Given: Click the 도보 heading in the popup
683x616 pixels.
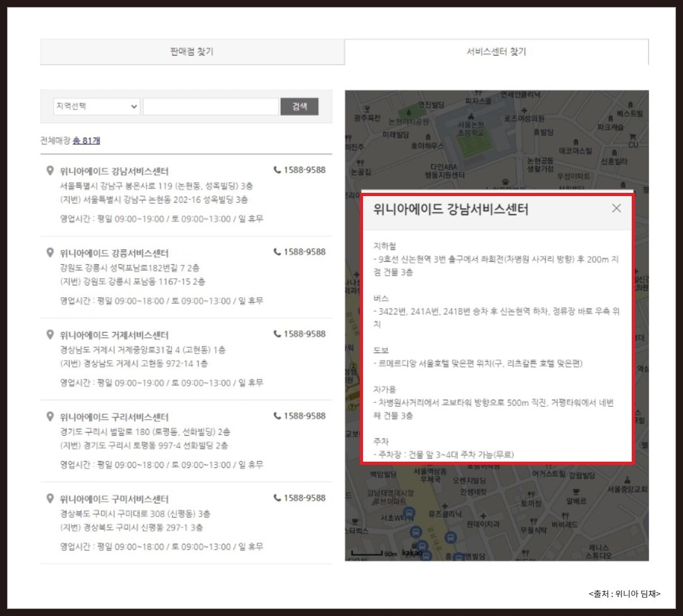Looking at the screenshot, I should 381,350.
